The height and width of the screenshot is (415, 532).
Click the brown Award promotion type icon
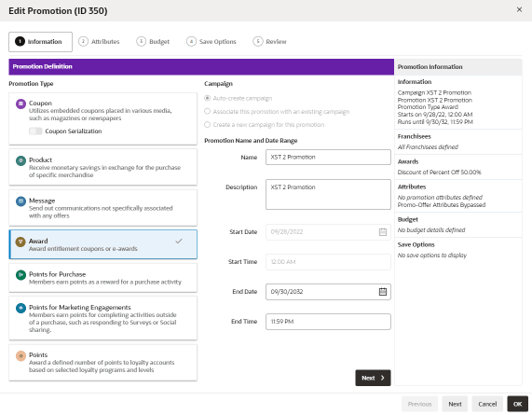[x=20, y=242]
